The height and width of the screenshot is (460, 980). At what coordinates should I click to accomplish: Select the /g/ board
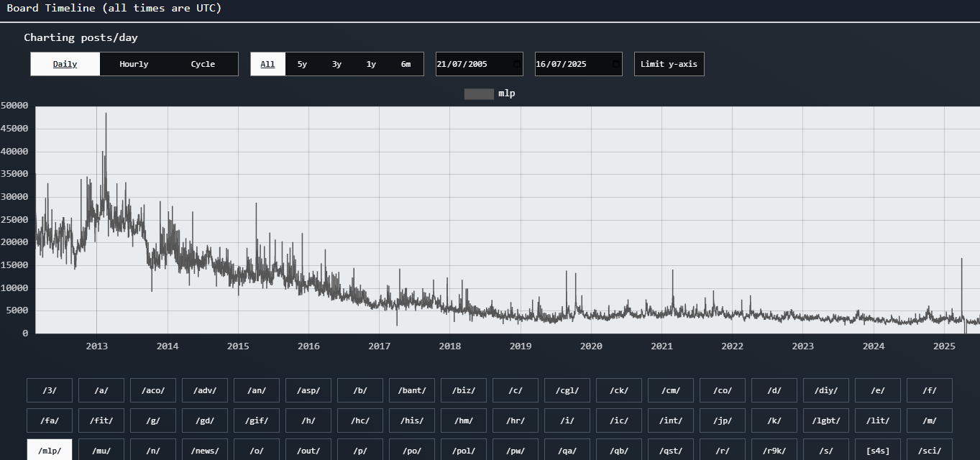click(153, 420)
